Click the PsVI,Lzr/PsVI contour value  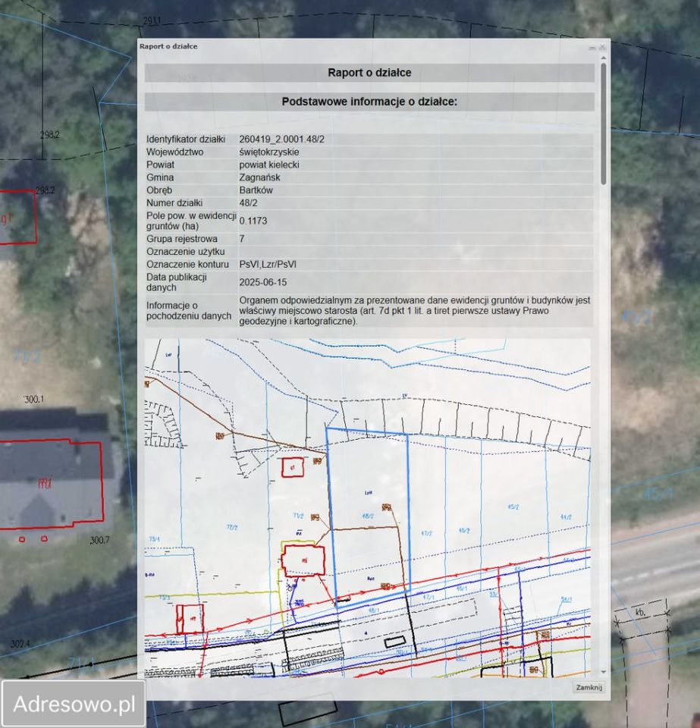(x=268, y=265)
